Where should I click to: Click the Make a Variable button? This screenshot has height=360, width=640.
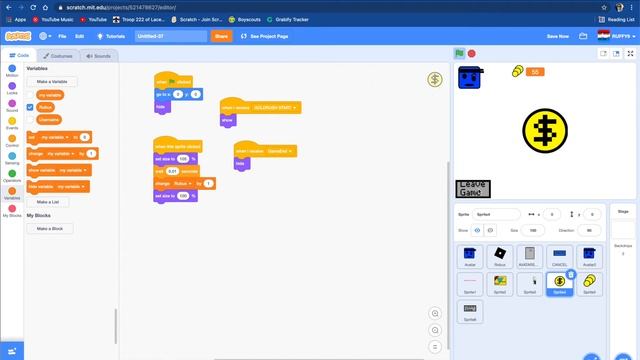pyautogui.click(x=52, y=82)
